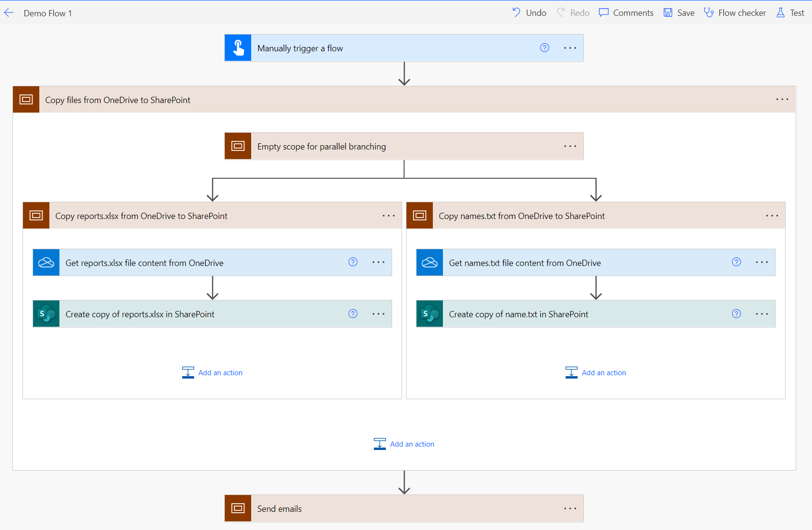Click the Undo button in the toolbar
Image resolution: width=812 pixels, height=530 pixels.
pos(529,13)
